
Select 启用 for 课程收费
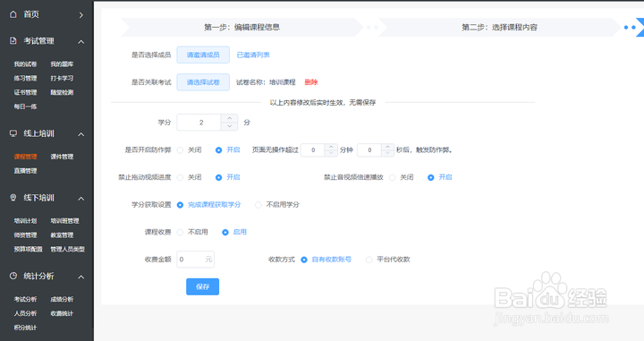click(234, 232)
